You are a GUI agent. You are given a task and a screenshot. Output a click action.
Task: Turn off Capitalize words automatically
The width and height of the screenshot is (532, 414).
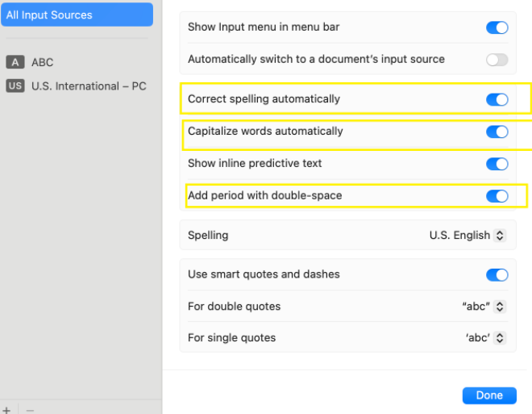[x=497, y=132]
